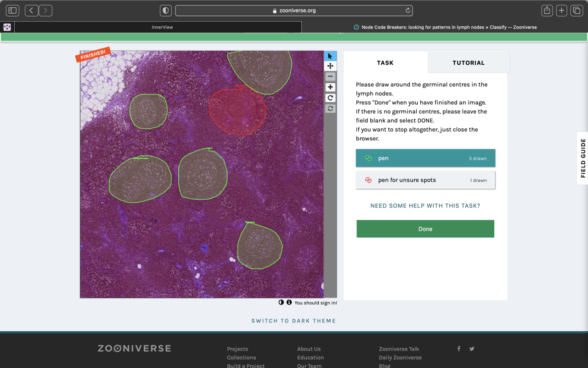Click the FINISHED banner on image

pos(93,54)
